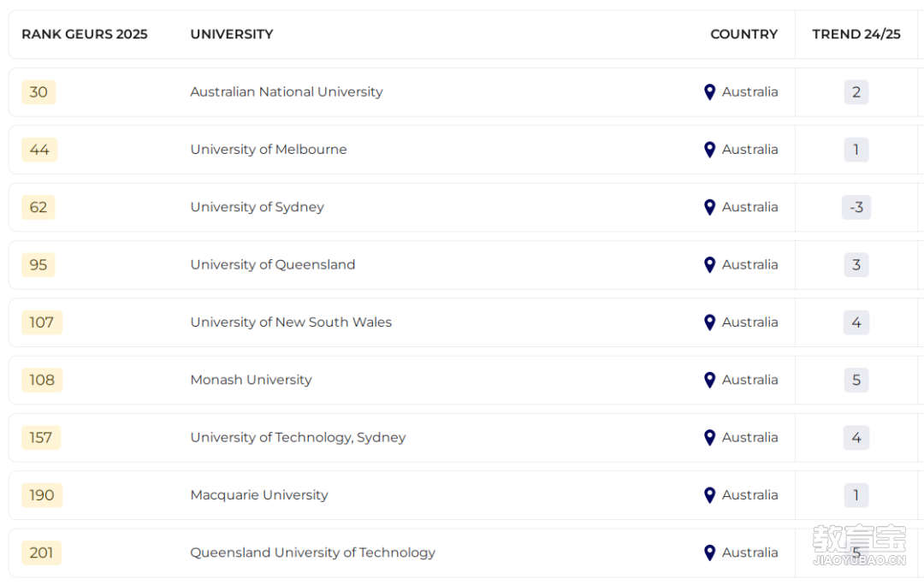Click the location pin in Queensland University of Technology row
Image resolution: width=924 pixels, height=585 pixels.
coord(709,552)
